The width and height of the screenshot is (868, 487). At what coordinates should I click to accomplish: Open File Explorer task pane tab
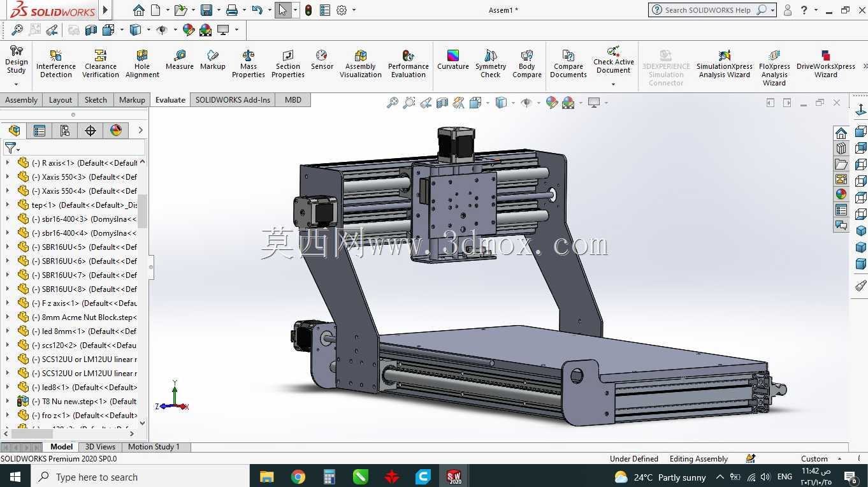(x=841, y=164)
